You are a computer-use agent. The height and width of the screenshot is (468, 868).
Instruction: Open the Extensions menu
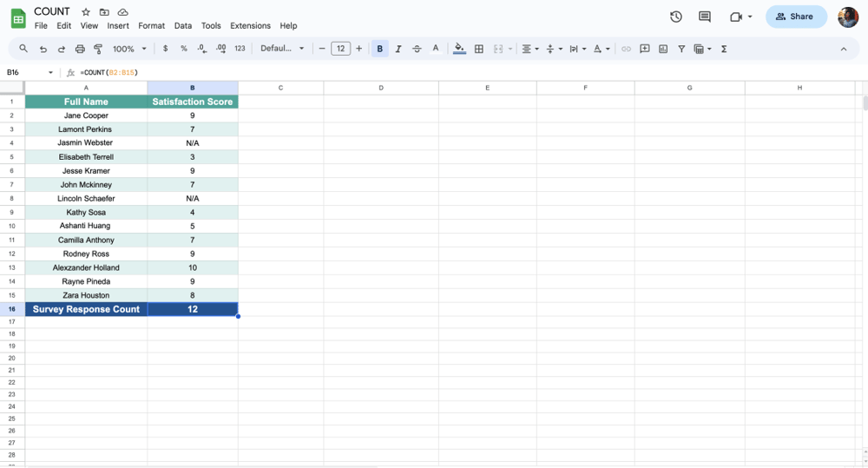(250, 26)
